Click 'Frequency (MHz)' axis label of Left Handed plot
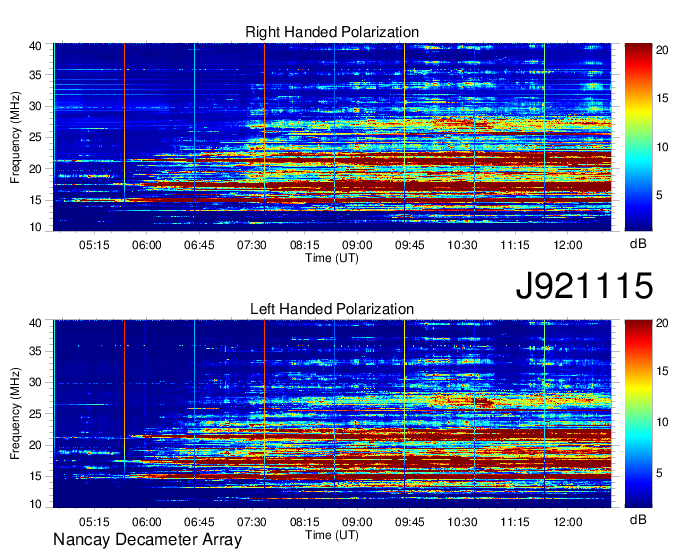The height and width of the screenshot is (552, 680). 15,414
